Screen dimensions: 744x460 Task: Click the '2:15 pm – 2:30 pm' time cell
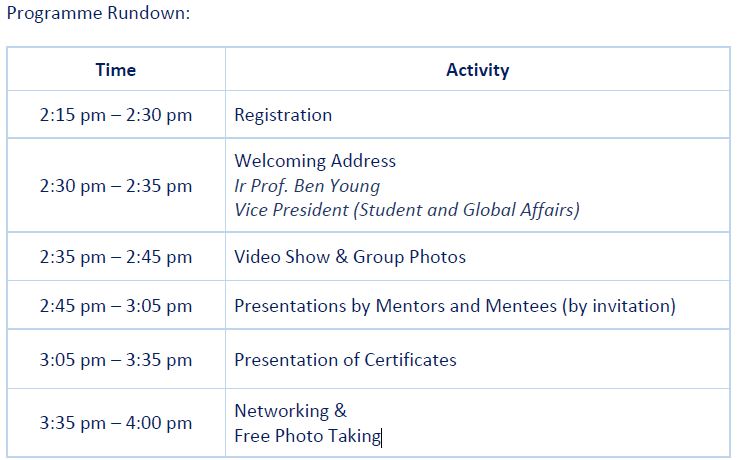[116, 115]
